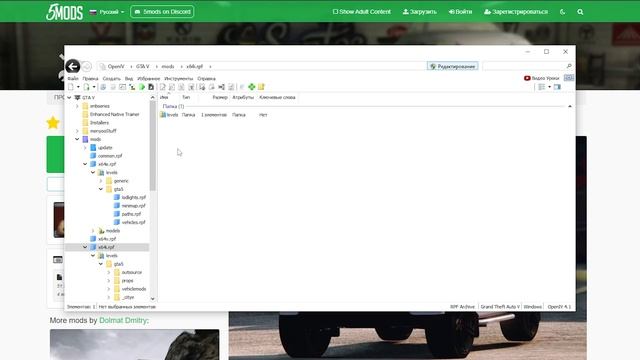The image size is (640, 360).
Task: Click the 5MODS logo on the website
Action: (64, 12)
